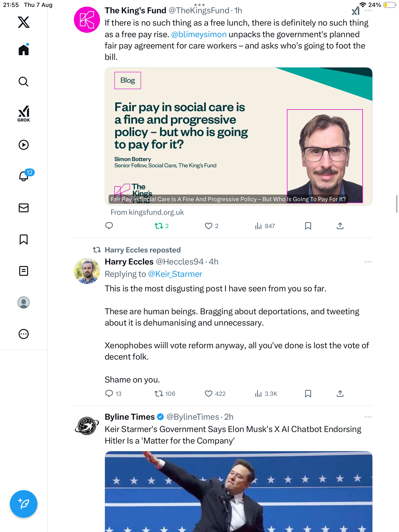Bookmark The King's Fund post
This screenshot has height=532, width=399.
tap(308, 226)
